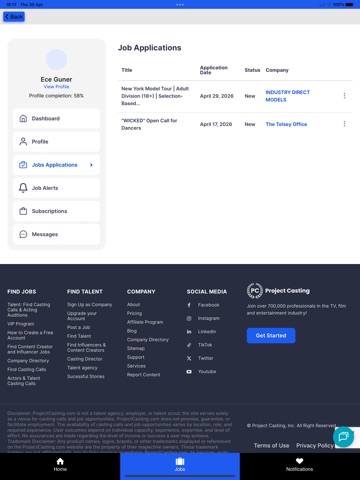Click the Job Alerts bell icon
This screenshot has height=480, width=360.
23,188
